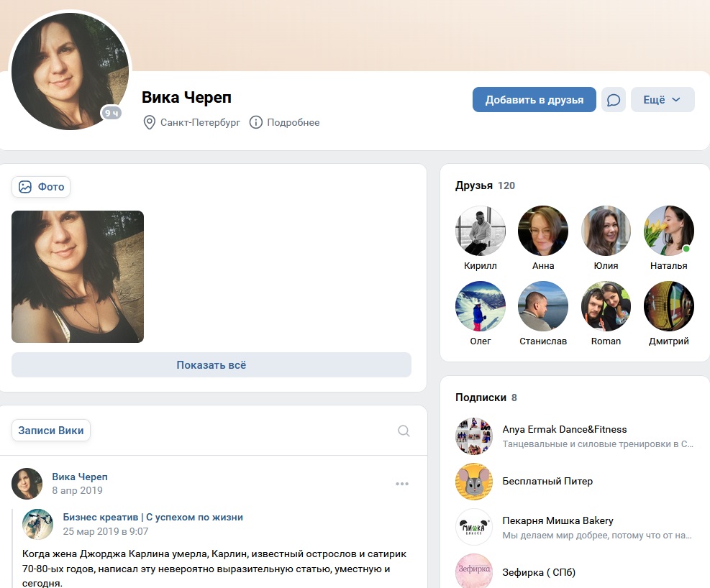Select the Записи Вики tab

pos(50,430)
